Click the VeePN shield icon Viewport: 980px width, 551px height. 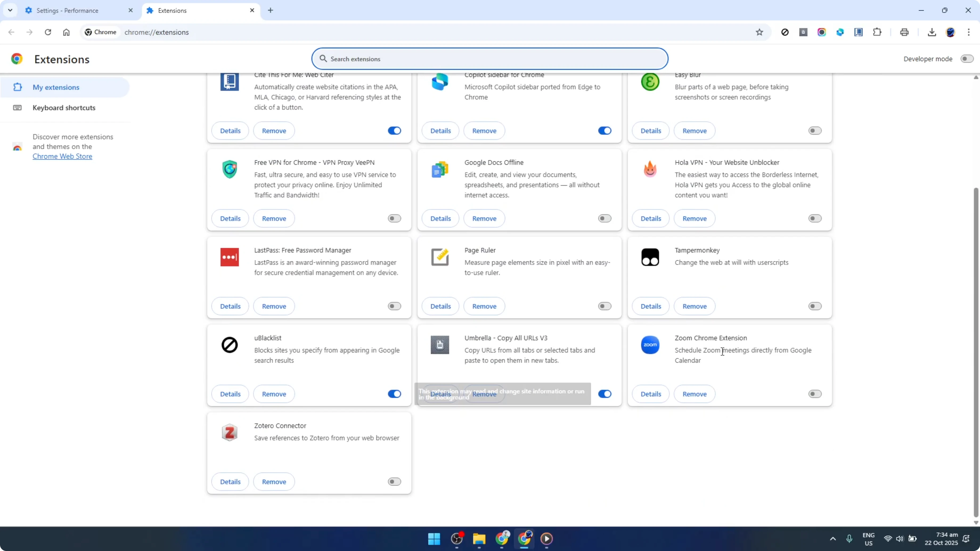pos(229,170)
